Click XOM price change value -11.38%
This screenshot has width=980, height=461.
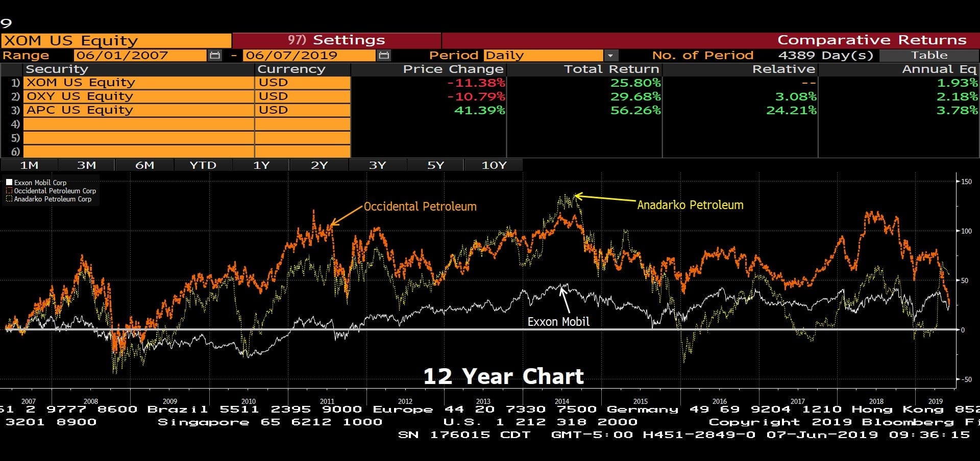coord(476,83)
